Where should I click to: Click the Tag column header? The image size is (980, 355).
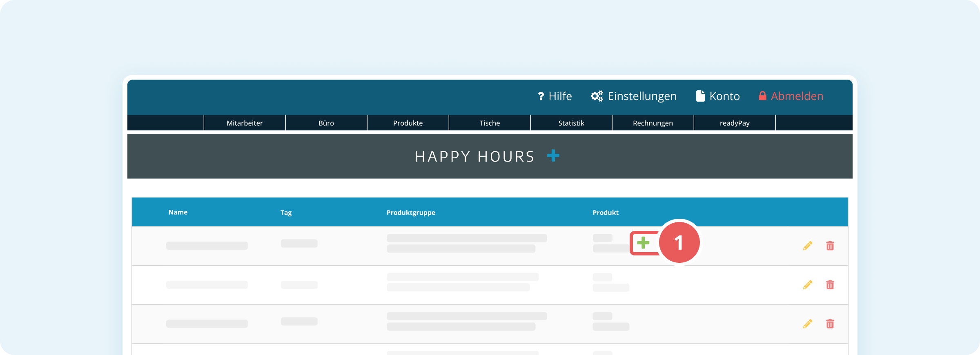pos(286,213)
